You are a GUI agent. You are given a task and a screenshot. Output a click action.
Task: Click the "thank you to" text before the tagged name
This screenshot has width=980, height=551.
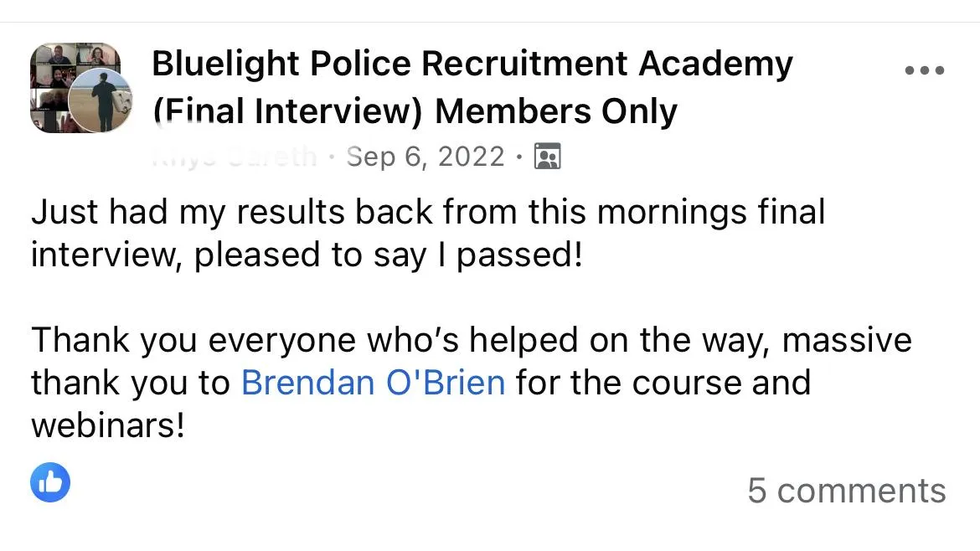(131, 383)
